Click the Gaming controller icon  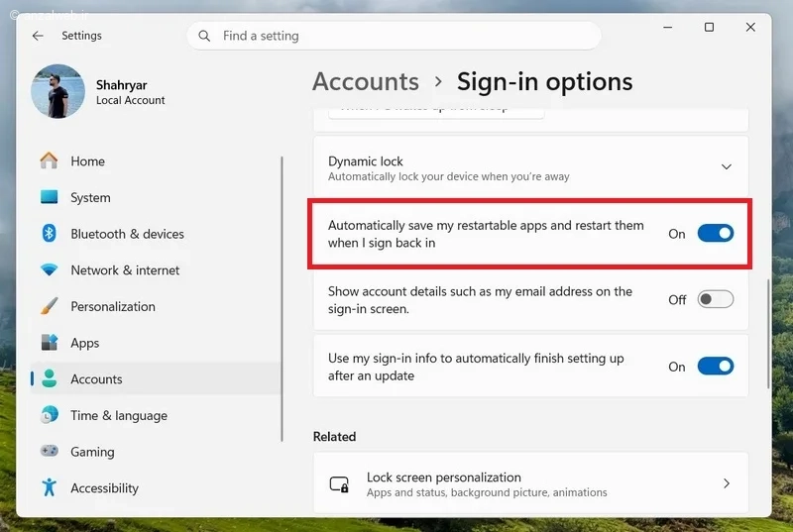[x=49, y=451]
